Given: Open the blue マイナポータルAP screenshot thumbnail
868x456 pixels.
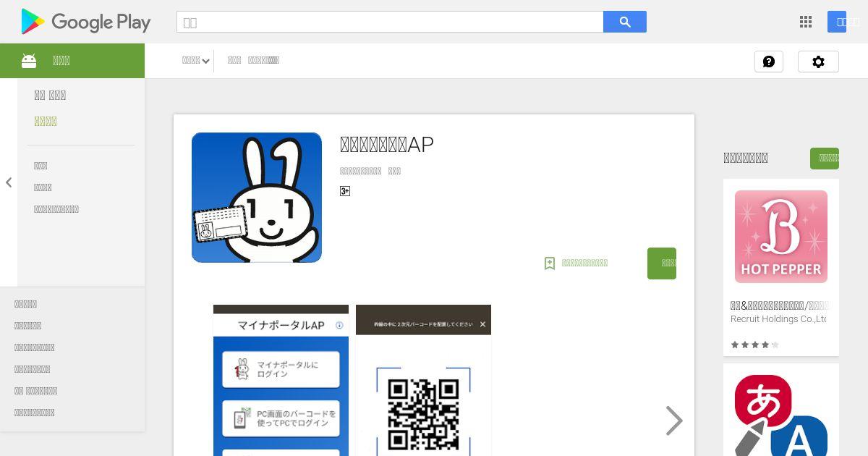Looking at the screenshot, I should coord(281,380).
